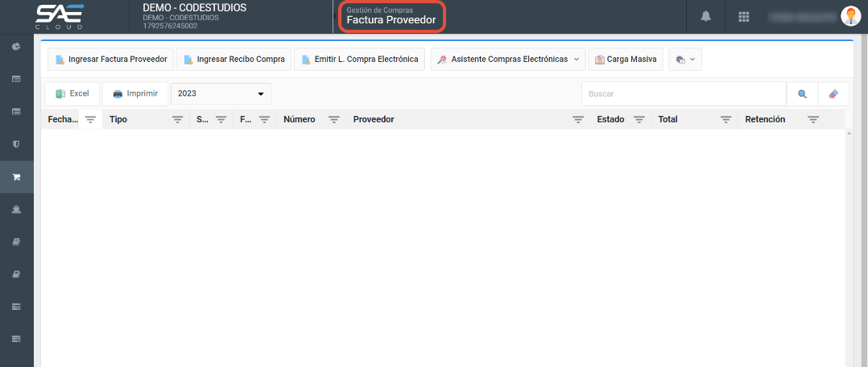Image resolution: width=868 pixels, height=367 pixels.
Task: Click Ingresar Recibo Compra button
Action: pos(234,60)
